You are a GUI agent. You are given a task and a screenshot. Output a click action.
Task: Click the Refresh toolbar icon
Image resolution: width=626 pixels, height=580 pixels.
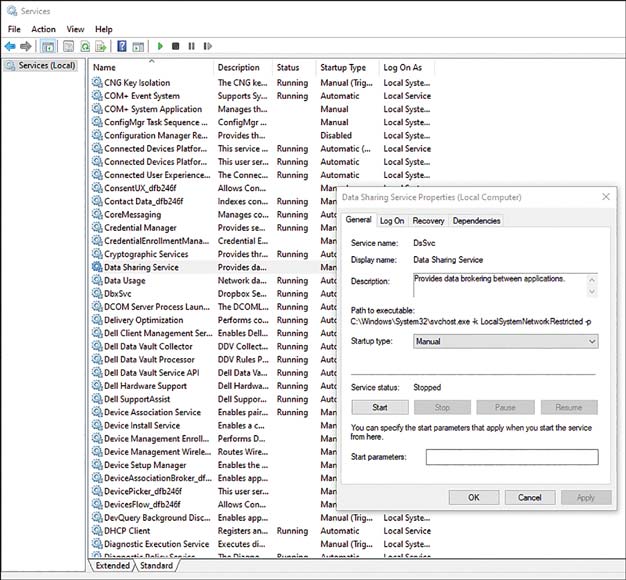[x=85, y=46]
